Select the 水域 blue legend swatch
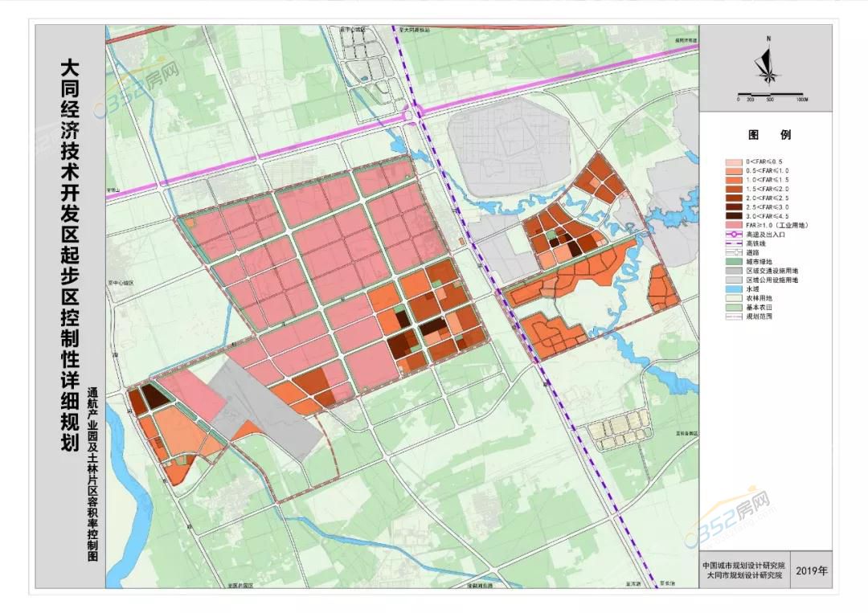The height and width of the screenshot is (613, 868). (x=735, y=288)
